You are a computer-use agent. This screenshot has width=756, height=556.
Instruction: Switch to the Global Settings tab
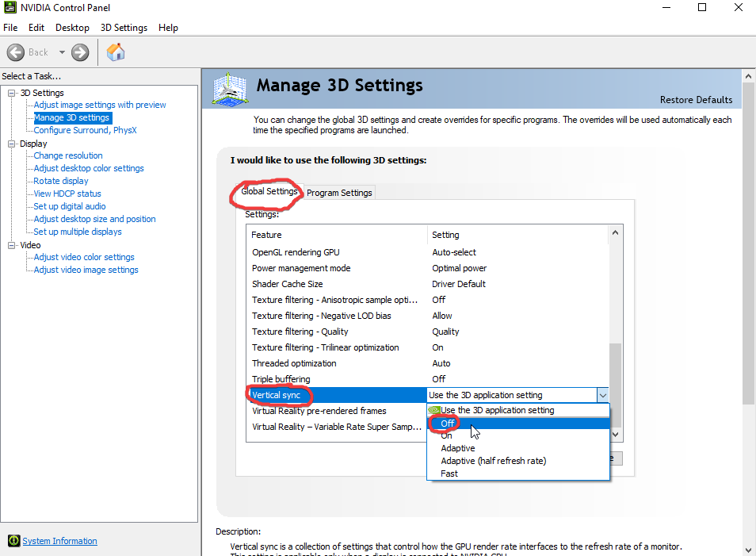click(x=269, y=192)
